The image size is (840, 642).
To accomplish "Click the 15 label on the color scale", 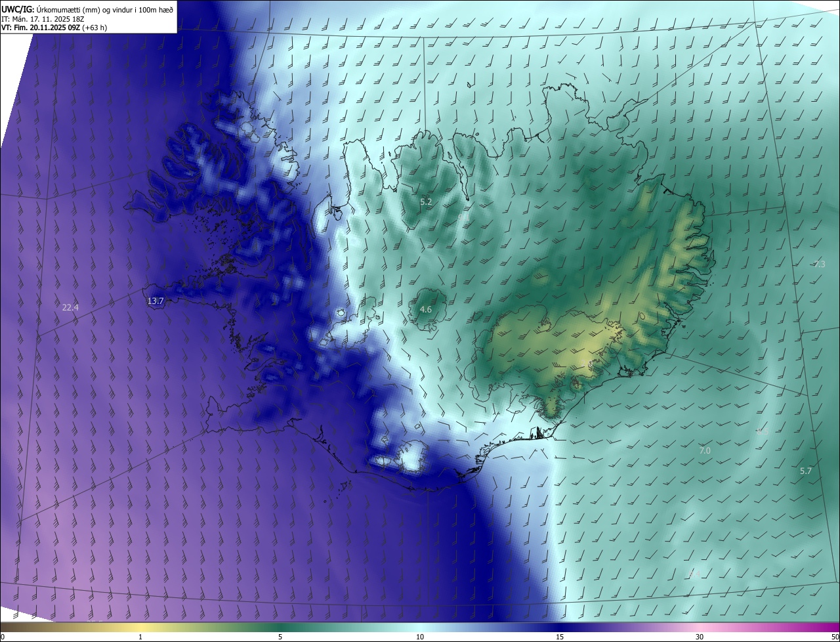I will [x=560, y=637].
